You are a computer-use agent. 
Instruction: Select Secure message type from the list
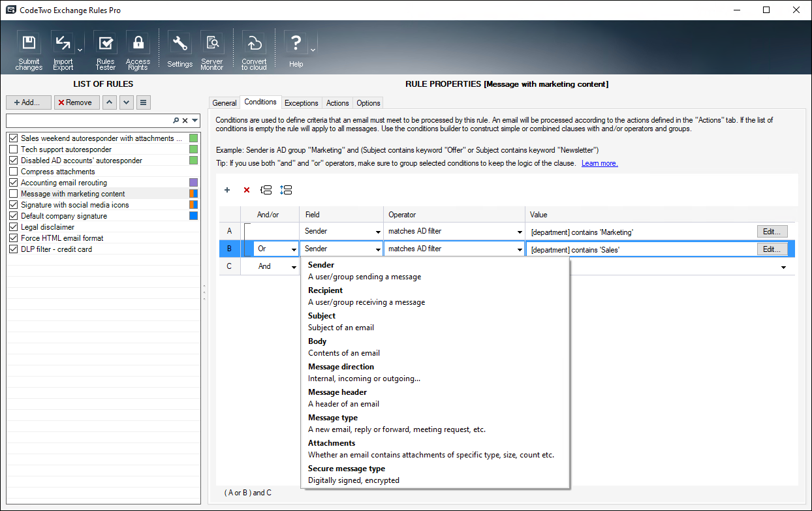point(436,474)
